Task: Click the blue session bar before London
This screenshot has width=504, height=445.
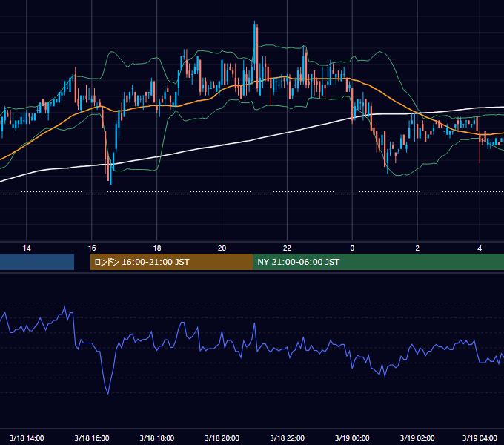Action: click(37, 262)
